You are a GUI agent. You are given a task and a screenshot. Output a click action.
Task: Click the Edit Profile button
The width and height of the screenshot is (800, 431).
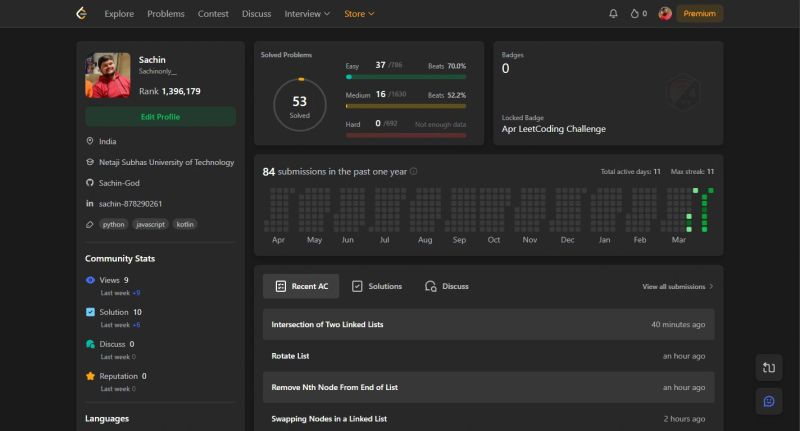(x=160, y=117)
